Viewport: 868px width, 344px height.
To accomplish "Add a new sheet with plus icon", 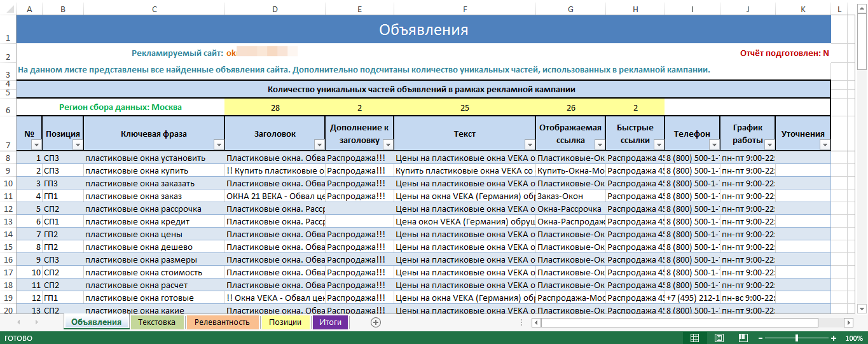I will (376, 322).
